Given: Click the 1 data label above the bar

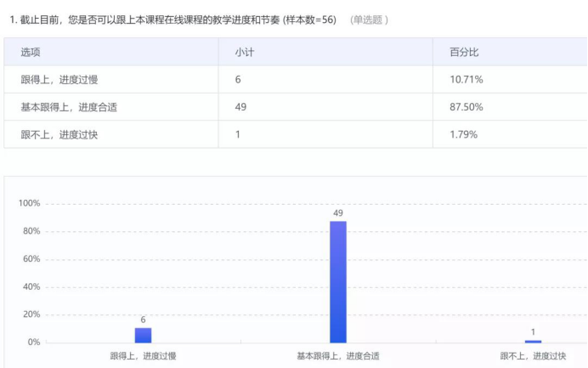Looking at the screenshot, I should click(x=533, y=332).
